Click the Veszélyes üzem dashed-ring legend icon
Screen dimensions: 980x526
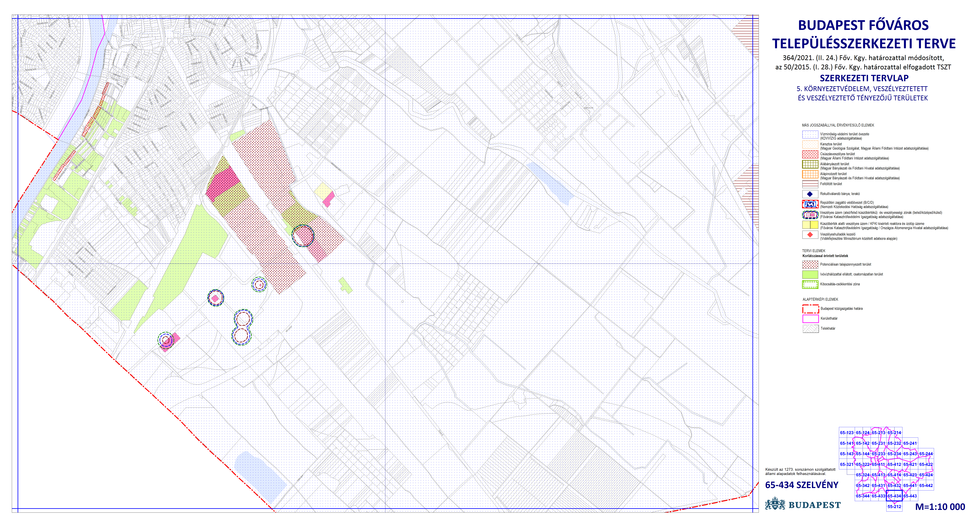[x=810, y=215]
